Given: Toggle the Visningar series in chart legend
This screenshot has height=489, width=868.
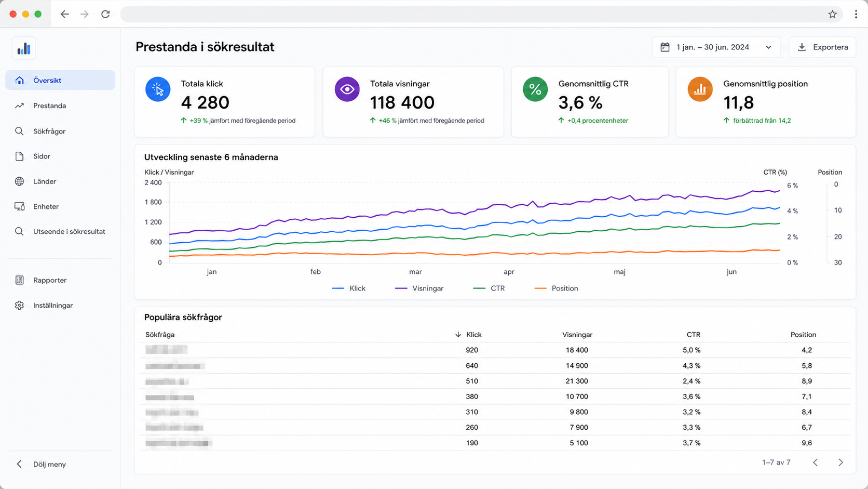Looking at the screenshot, I should pos(419,288).
